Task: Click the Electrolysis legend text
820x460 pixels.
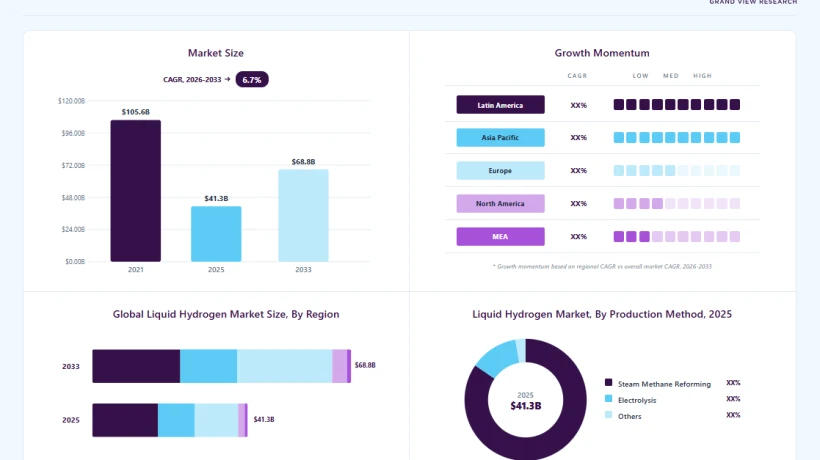Action: [x=636, y=400]
